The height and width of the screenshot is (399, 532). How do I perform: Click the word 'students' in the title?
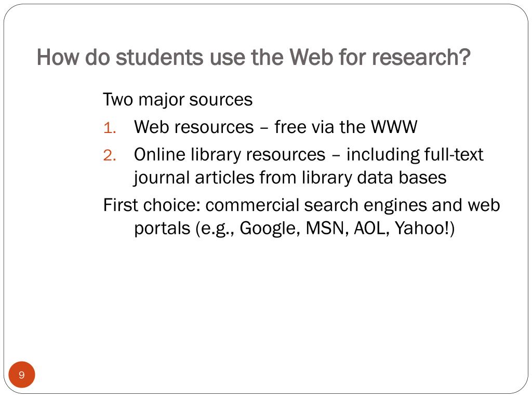point(159,57)
